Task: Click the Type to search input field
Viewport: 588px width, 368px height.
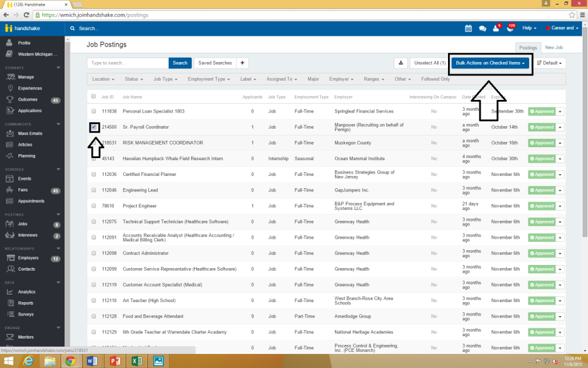Action: click(127, 63)
